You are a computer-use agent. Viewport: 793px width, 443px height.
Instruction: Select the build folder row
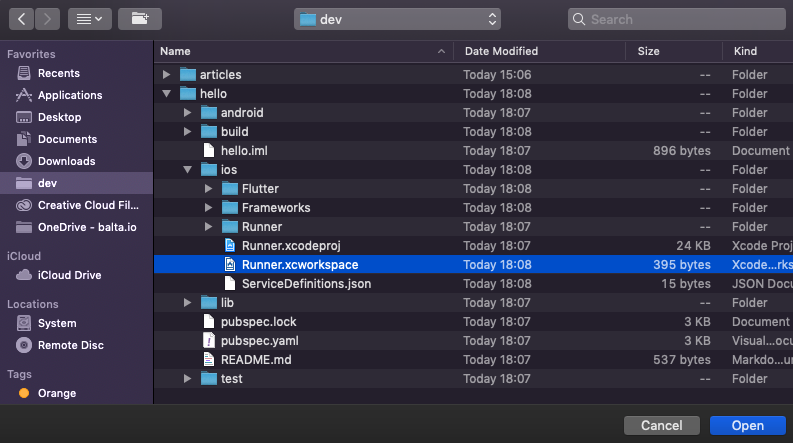point(473,131)
